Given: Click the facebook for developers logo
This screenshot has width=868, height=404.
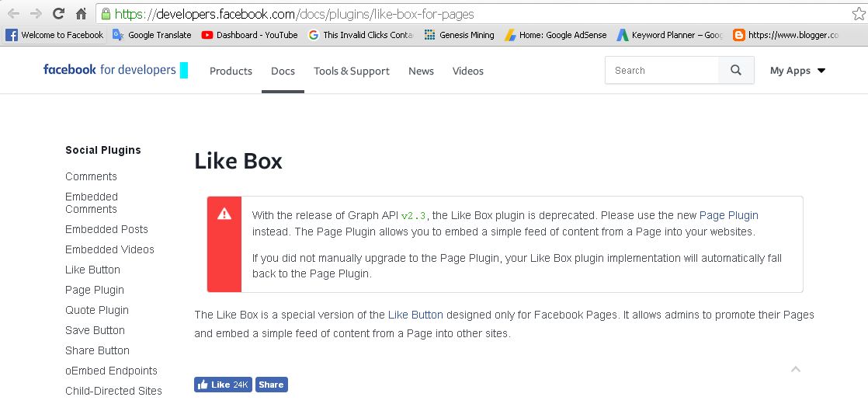Looking at the screenshot, I should (115, 70).
